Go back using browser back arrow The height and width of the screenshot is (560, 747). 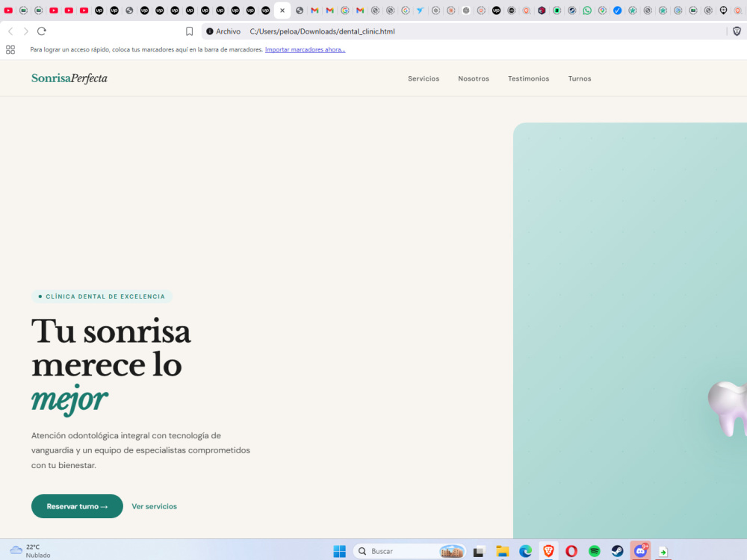coord(10,31)
